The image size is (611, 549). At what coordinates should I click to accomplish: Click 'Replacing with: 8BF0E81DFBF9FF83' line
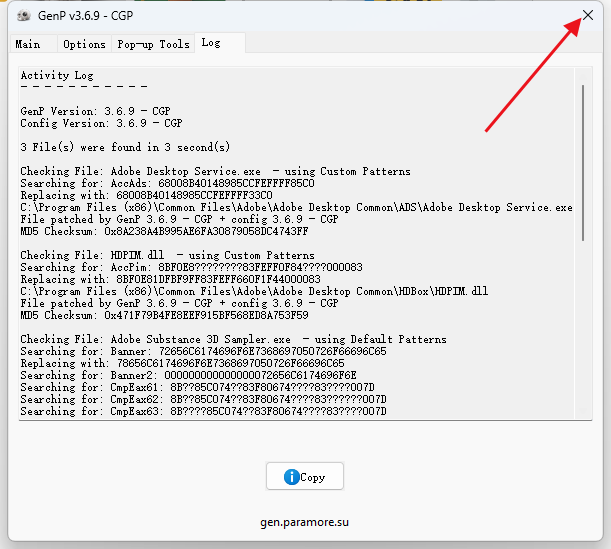point(170,279)
